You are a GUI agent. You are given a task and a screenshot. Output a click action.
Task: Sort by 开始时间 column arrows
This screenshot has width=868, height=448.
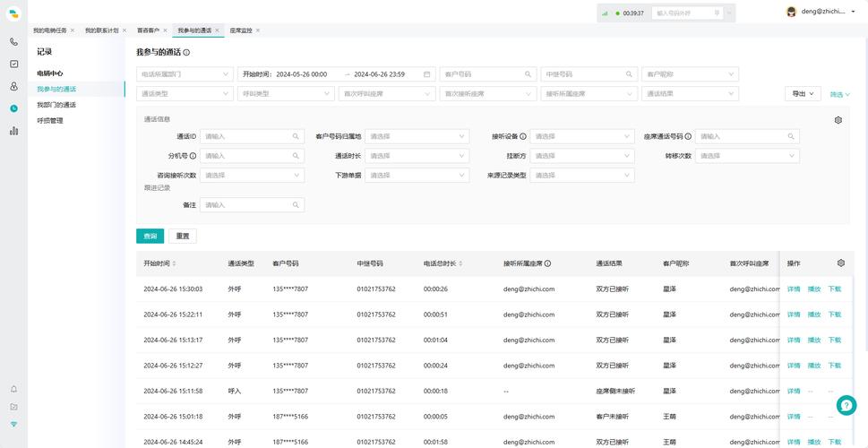(x=174, y=263)
